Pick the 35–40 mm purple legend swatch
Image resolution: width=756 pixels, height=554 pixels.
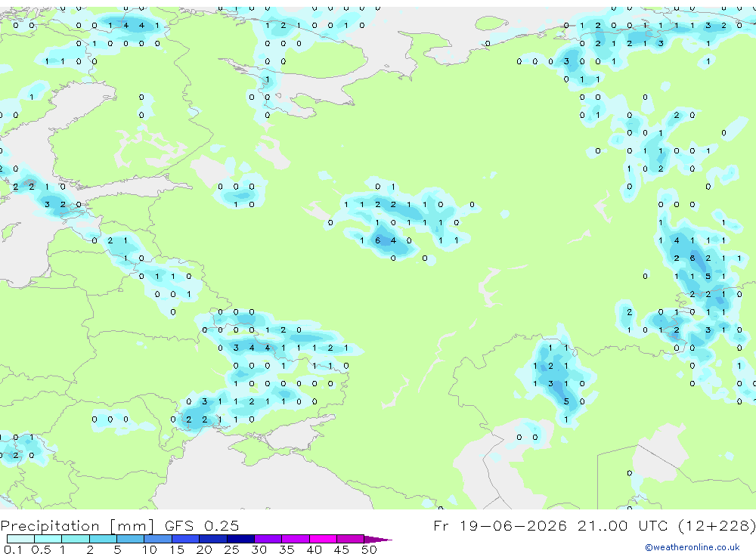(x=295, y=539)
